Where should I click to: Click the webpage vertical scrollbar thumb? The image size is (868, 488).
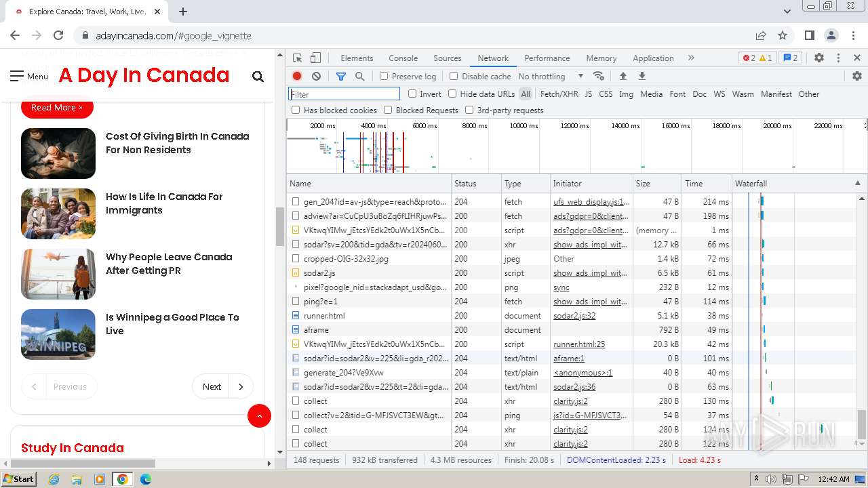(x=280, y=227)
